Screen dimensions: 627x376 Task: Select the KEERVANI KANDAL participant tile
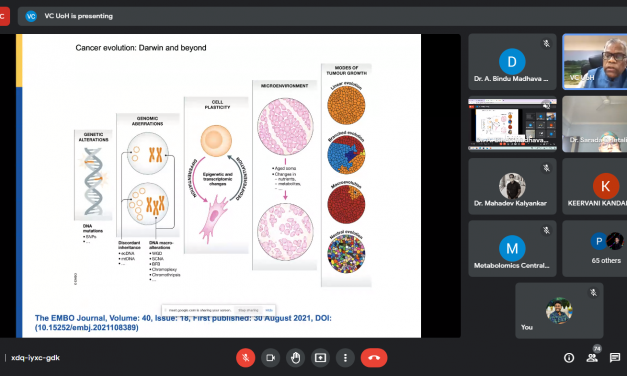click(595, 186)
